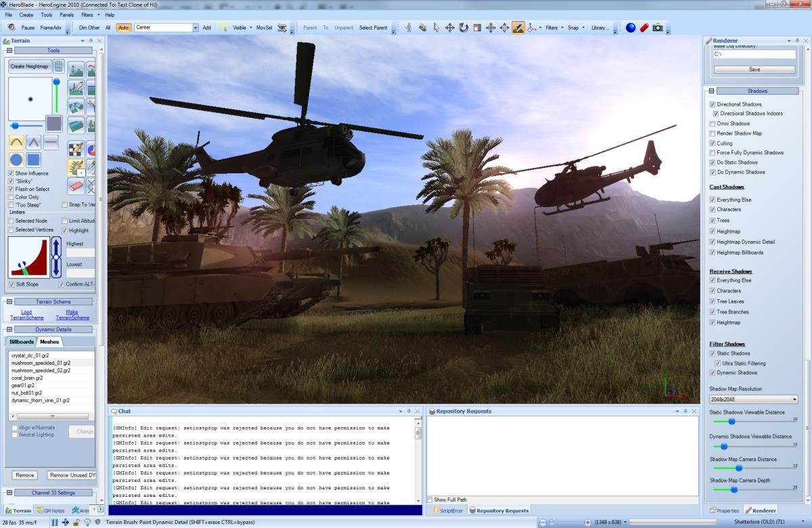Activate the four-arrow translate tool
812x528 pixels.
pyautogui.click(x=449, y=28)
